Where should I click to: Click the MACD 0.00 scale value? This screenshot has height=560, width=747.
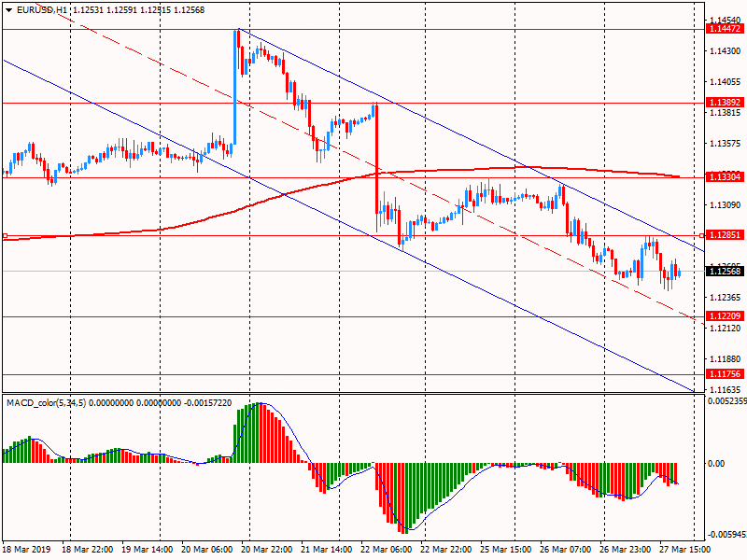click(x=716, y=463)
